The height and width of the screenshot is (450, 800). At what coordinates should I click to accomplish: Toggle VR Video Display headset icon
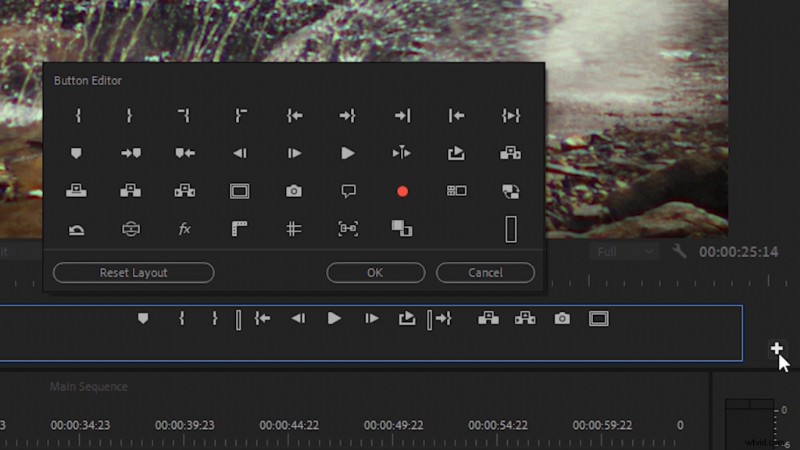click(x=131, y=229)
